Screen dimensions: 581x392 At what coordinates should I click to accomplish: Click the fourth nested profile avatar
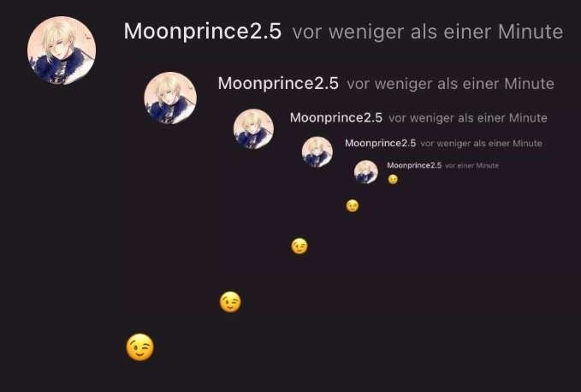point(317,151)
